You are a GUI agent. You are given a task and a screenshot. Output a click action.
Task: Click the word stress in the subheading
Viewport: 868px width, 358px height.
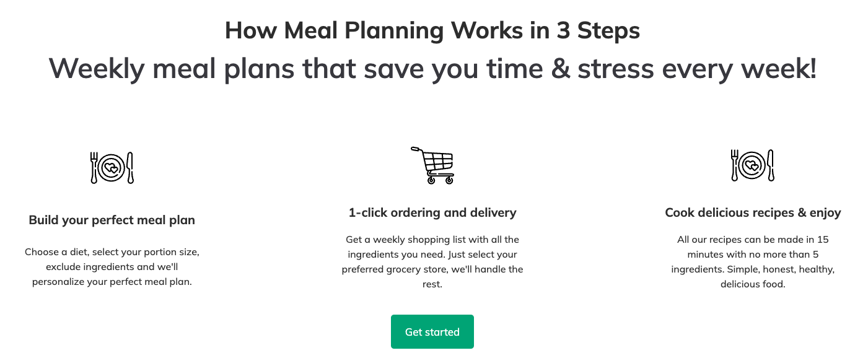point(616,69)
